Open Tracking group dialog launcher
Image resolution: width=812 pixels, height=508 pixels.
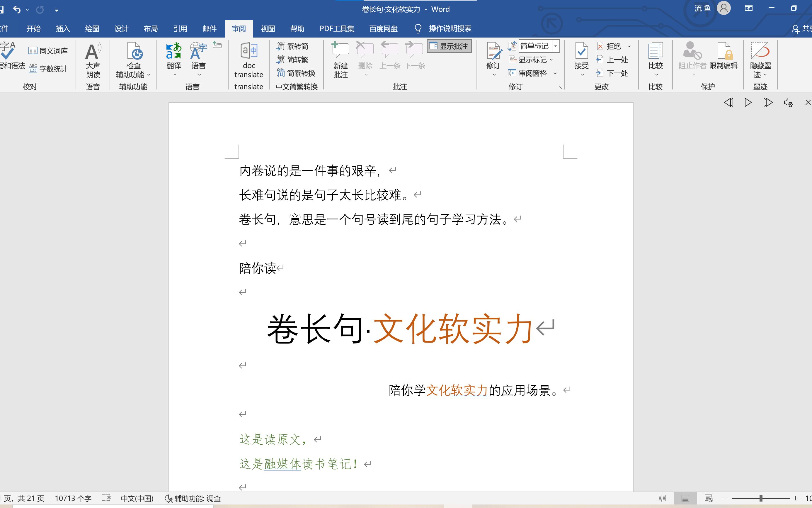pyautogui.click(x=560, y=87)
